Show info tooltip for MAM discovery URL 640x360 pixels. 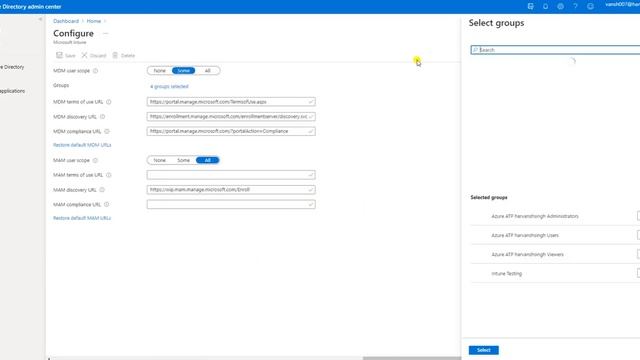[102, 190]
